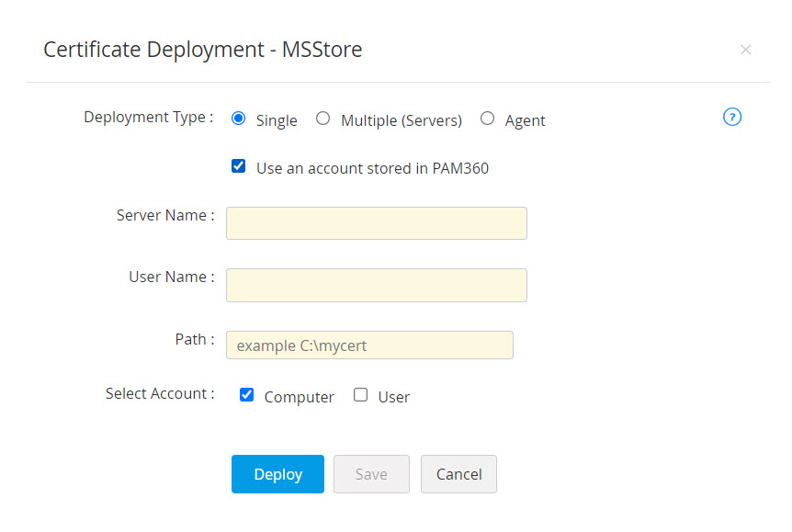The width and height of the screenshot is (792, 532).
Task: Disable the Computer account checkbox
Action: (246, 395)
